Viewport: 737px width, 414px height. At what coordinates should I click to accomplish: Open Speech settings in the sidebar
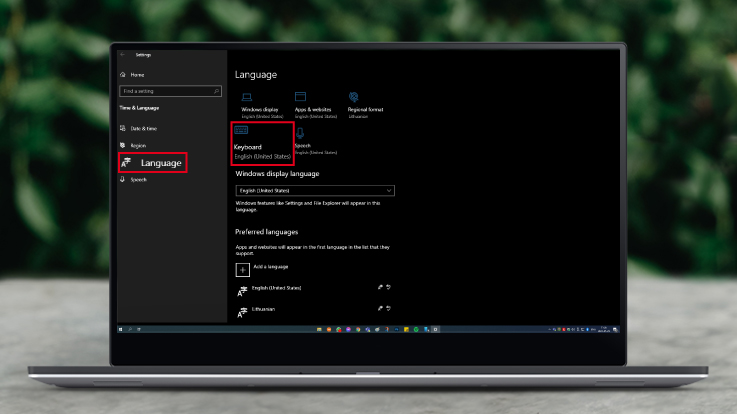pos(138,180)
